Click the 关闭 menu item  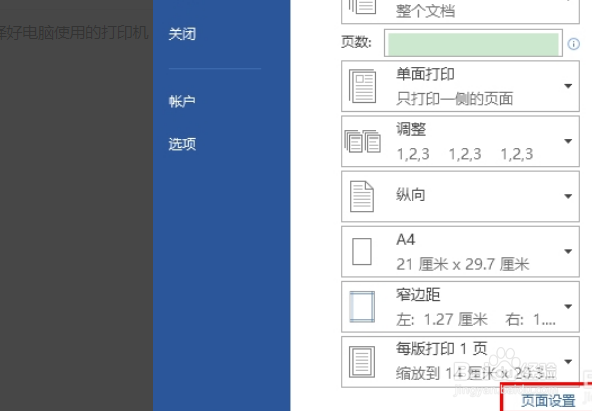pos(182,34)
